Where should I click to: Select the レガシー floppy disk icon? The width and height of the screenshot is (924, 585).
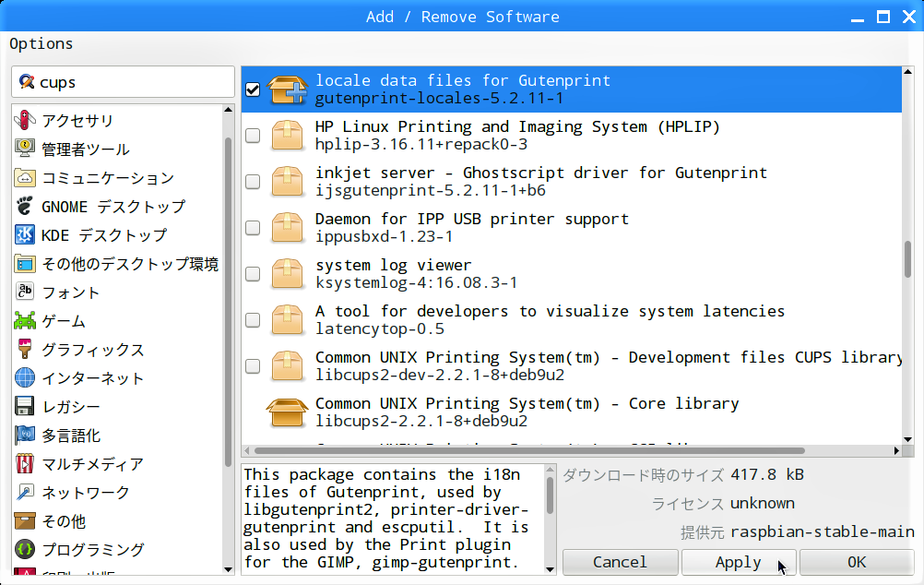click(25, 406)
